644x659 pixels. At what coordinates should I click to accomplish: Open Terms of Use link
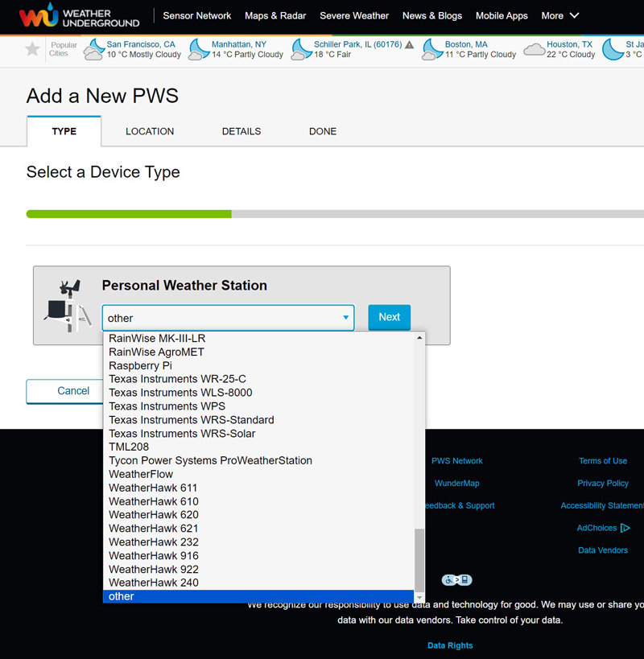(603, 460)
